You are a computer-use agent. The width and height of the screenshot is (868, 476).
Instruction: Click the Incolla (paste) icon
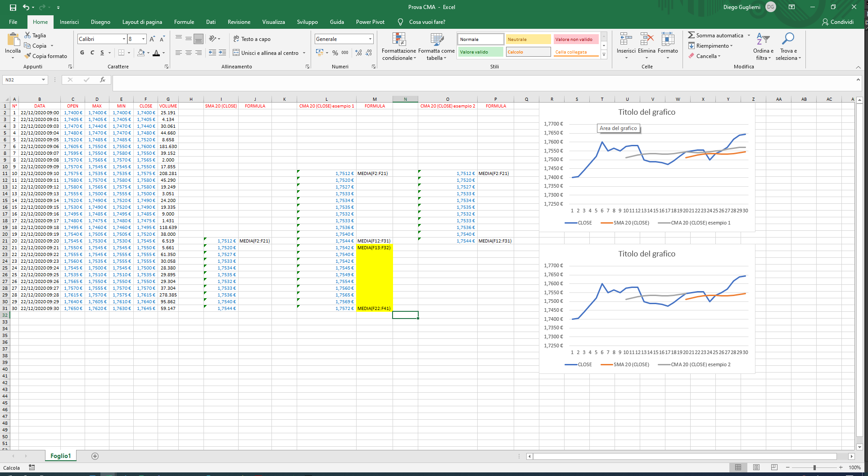(x=13, y=40)
